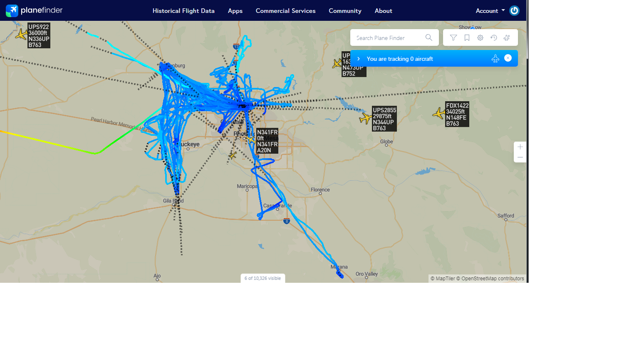Click the Ajo town label
Viewport: 644px width, 359px height.
pyautogui.click(x=157, y=276)
